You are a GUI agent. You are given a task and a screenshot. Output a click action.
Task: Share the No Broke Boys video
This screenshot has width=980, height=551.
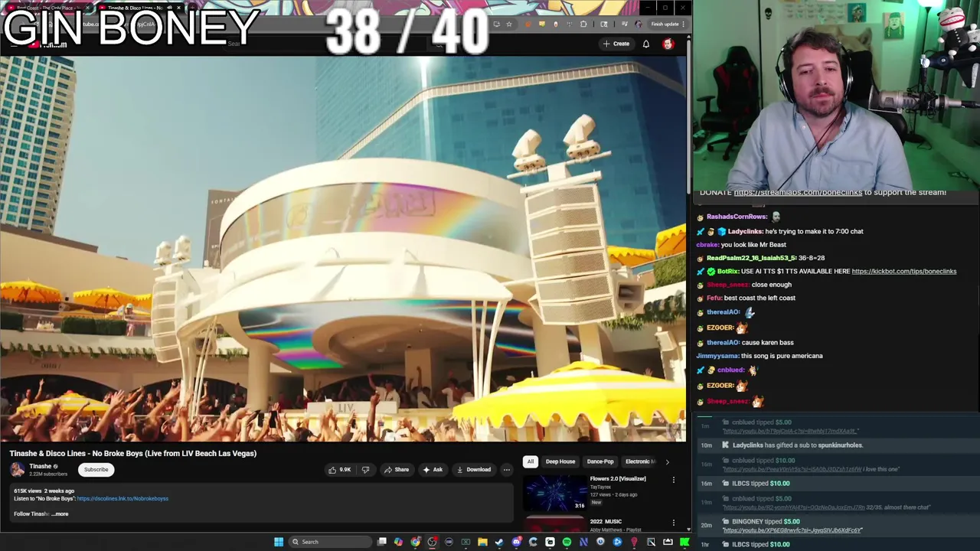(397, 470)
